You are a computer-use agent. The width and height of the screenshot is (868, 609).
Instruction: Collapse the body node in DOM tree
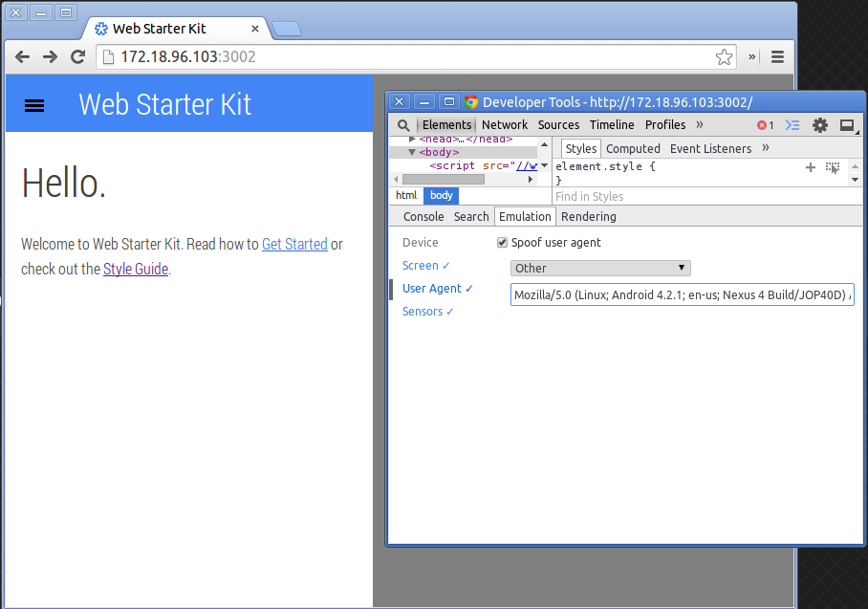(x=413, y=152)
